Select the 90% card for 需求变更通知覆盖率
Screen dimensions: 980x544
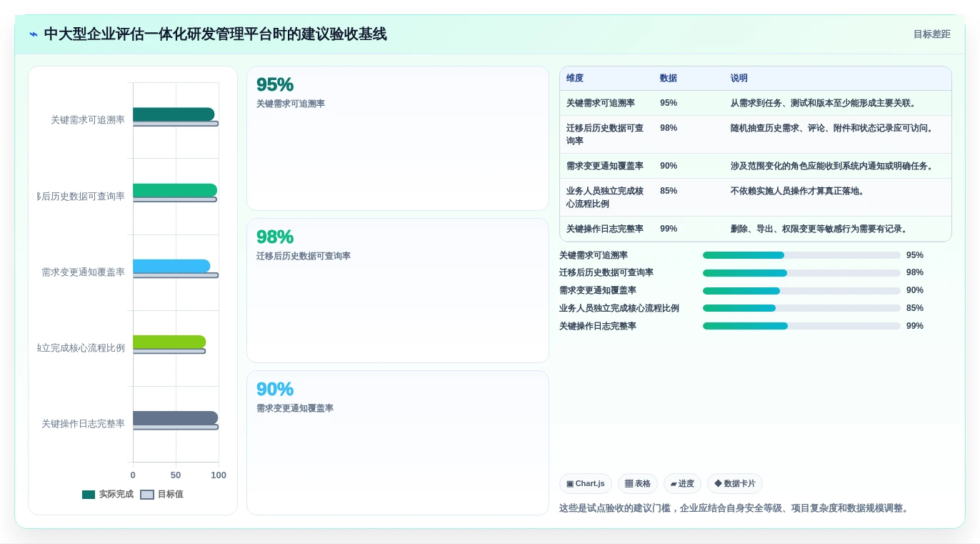[x=398, y=442]
